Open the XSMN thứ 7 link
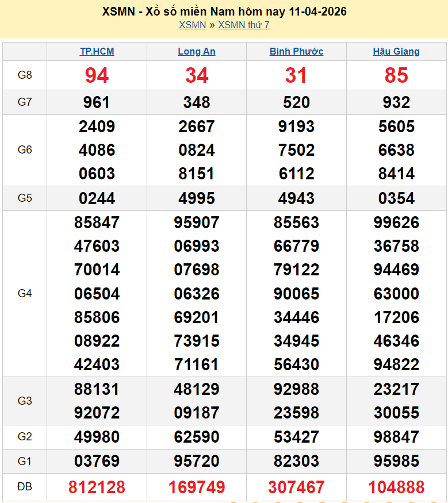The height and width of the screenshot is (503, 448). (243, 25)
